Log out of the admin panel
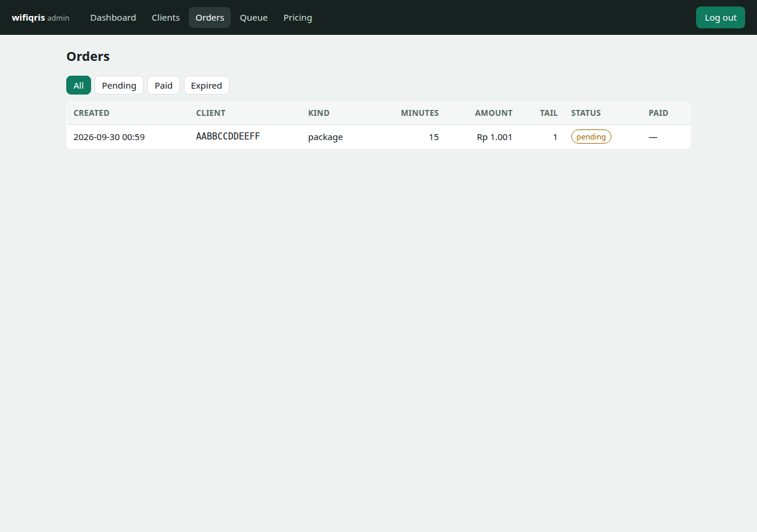Screen dimensions: 757x532 pyautogui.click(x=720, y=18)
